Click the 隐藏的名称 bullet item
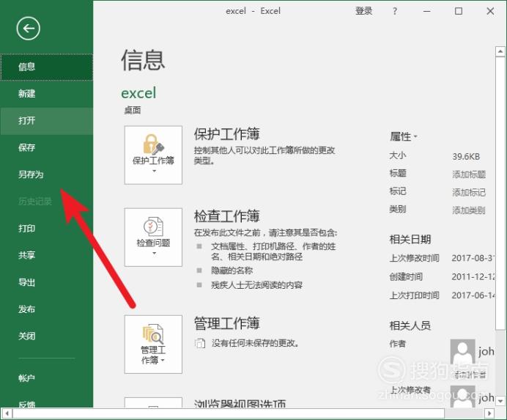The height and width of the screenshot is (420, 507). coord(232,270)
